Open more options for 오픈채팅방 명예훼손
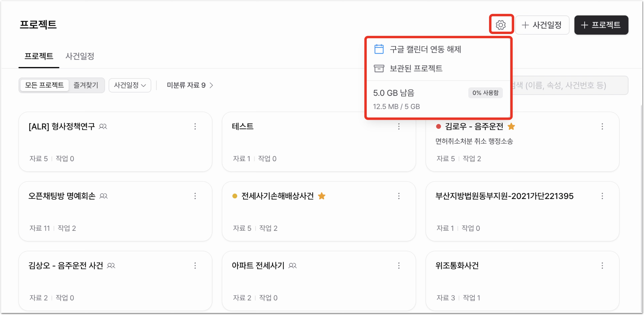Image resolution: width=644 pixels, height=315 pixels. click(x=195, y=196)
